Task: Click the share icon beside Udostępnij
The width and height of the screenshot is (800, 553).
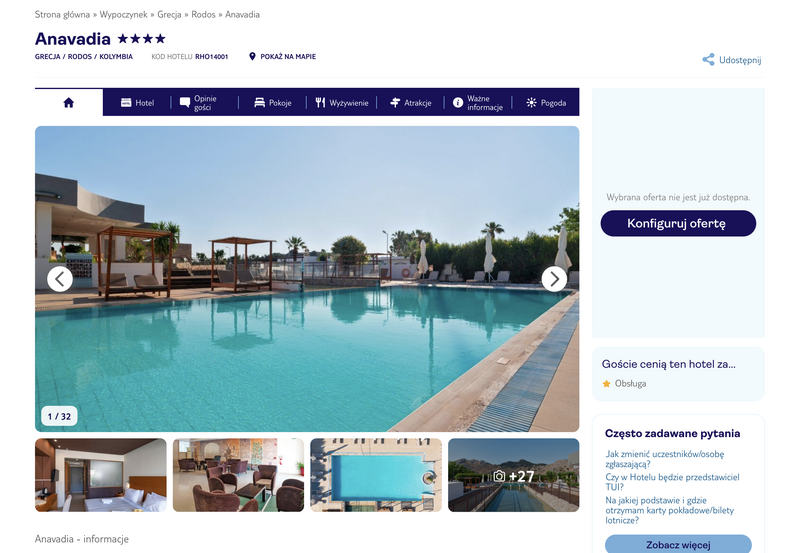Action: pyautogui.click(x=708, y=60)
